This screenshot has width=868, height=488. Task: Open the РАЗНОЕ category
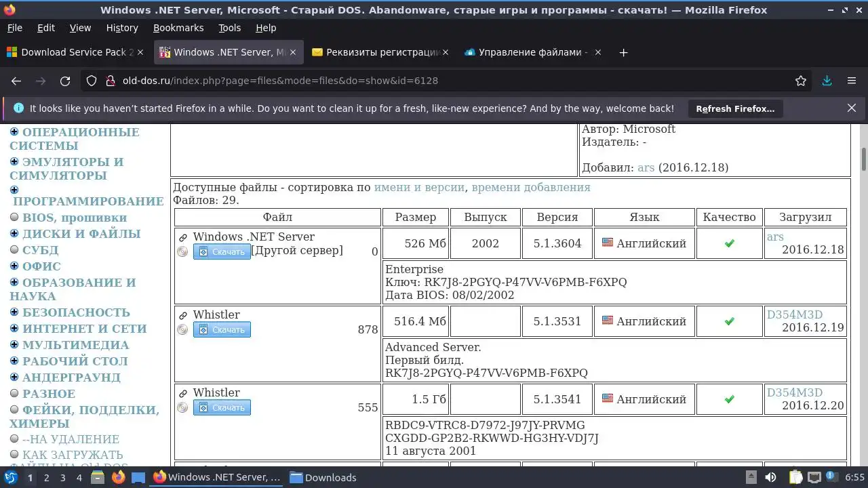(x=49, y=394)
